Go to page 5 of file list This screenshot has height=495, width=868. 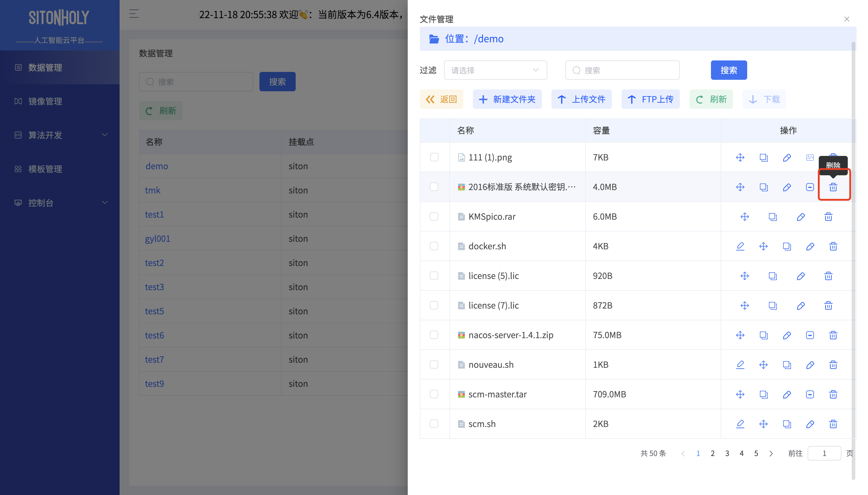[x=756, y=453]
